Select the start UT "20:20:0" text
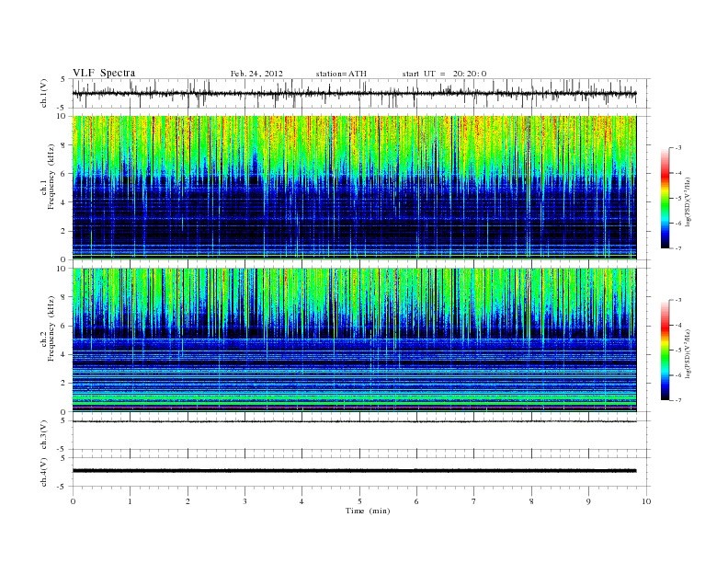728x563 pixels. point(470,74)
